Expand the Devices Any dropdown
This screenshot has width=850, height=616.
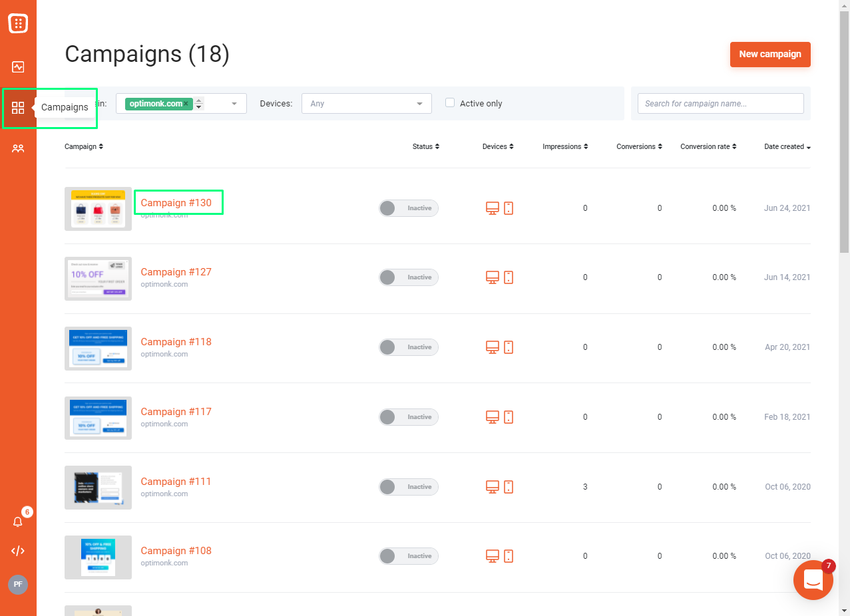tap(367, 104)
